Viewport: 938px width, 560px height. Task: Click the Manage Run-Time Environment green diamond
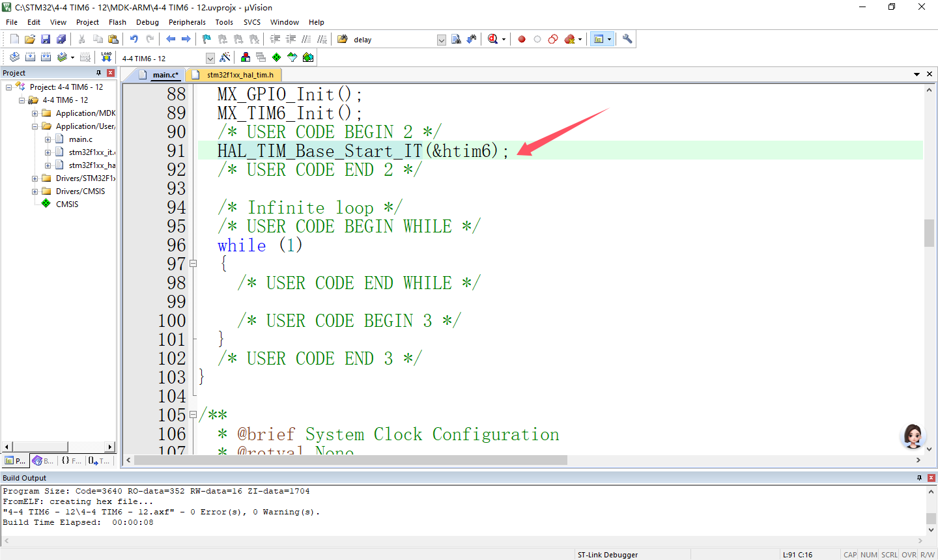(x=276, y=57)
